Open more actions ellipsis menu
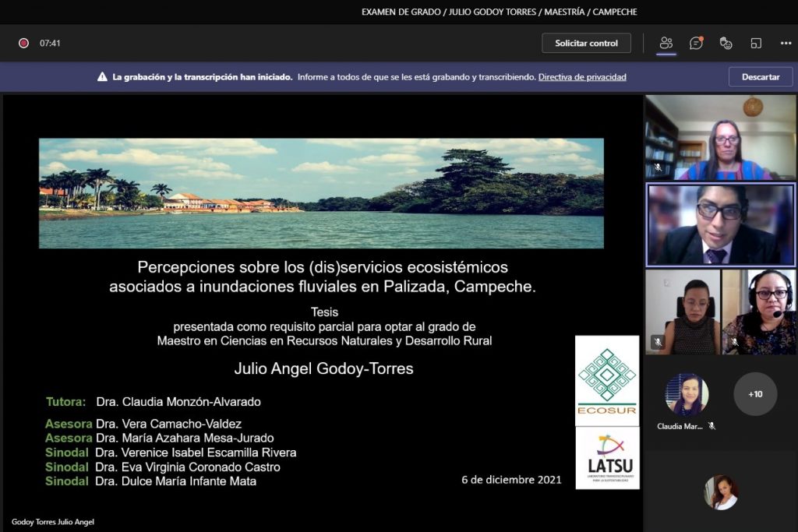Image resolution: width=798 pixels, height=532 pixels. (x=786, y=44)
